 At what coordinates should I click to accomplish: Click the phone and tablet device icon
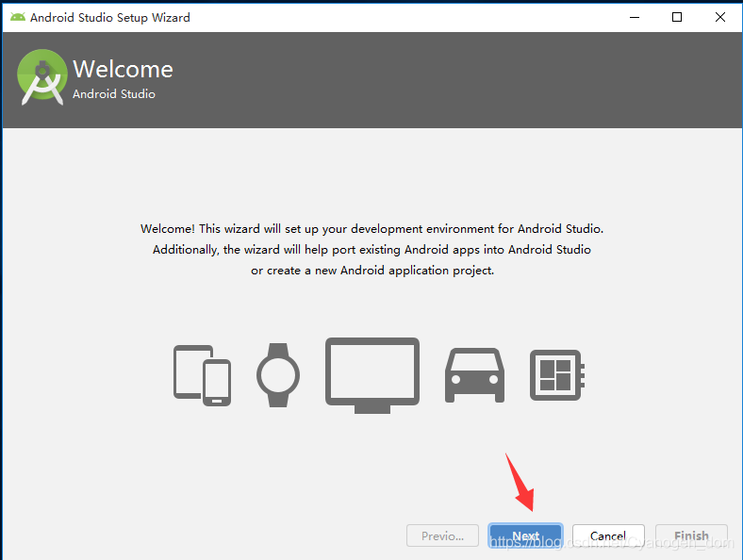click(203, 375)
